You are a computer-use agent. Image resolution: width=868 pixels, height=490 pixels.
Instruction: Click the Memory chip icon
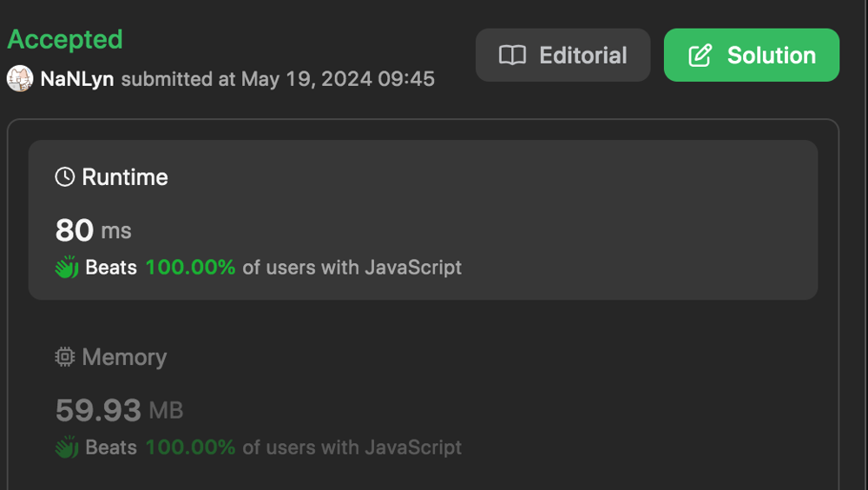pyautogui.click(x=65, y=357)
